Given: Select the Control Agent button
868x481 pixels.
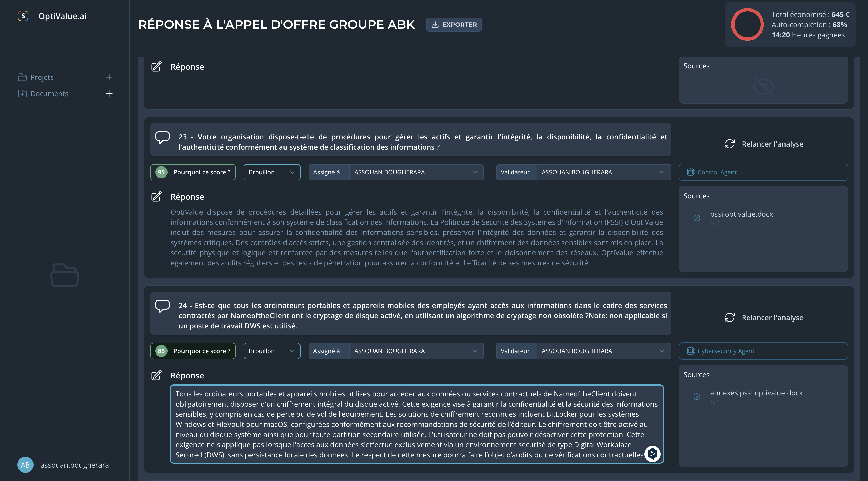Looking at the screenshot, I should click(763, 172).
